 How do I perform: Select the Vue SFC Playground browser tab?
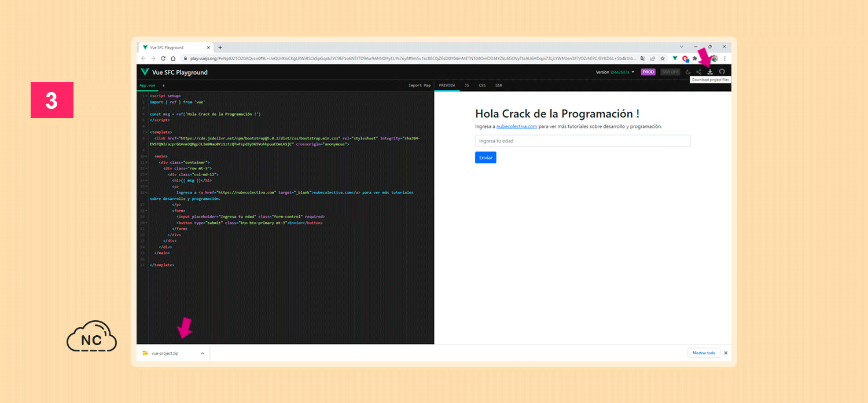[176, 47]
